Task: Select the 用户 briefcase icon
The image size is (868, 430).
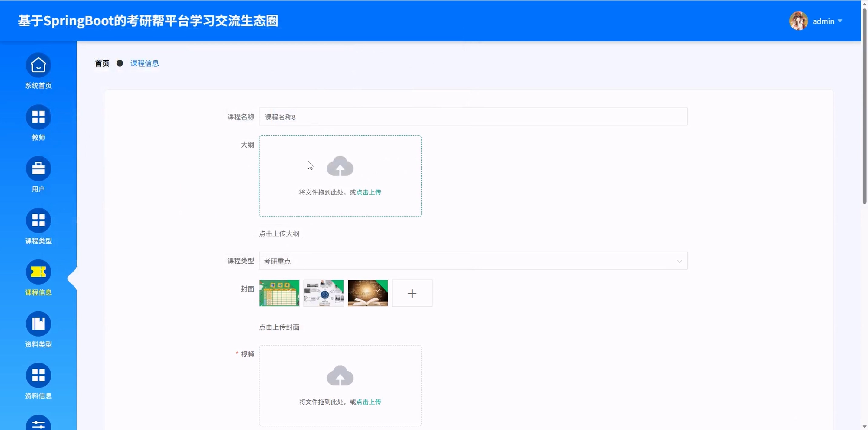Action: coord(38,168)
